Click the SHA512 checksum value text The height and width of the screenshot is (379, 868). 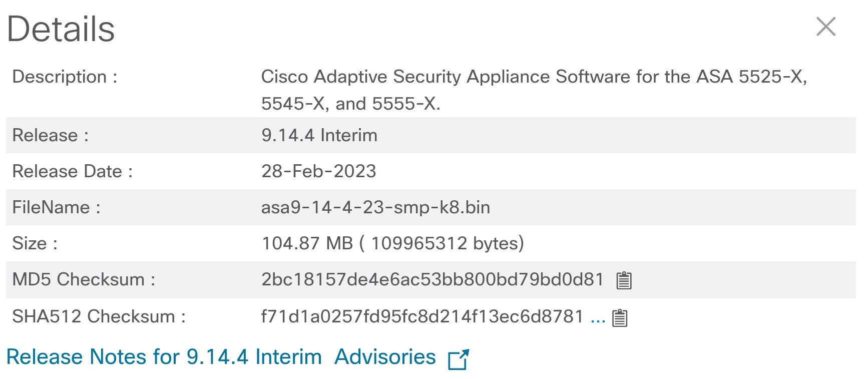point(422,316)
